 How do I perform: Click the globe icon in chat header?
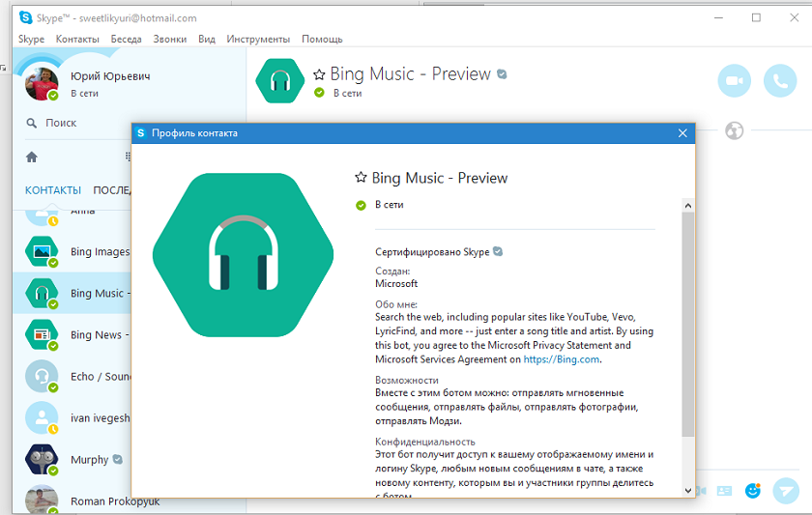tap(734, 130)
